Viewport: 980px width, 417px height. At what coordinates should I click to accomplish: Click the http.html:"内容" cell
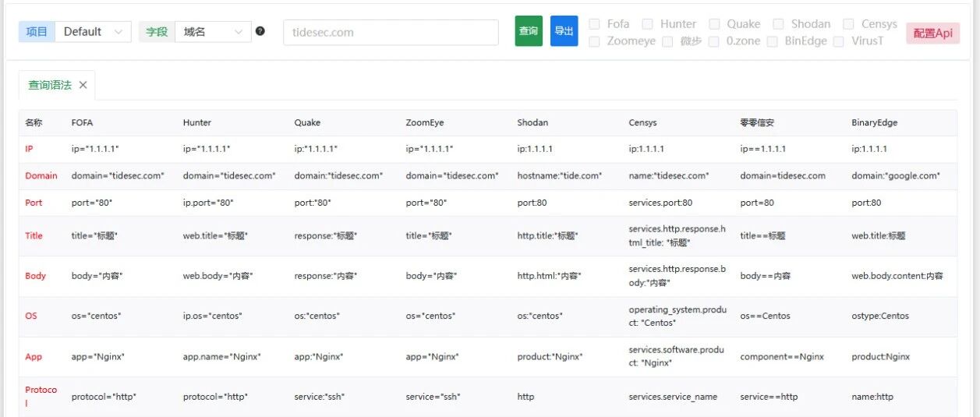point(550,275)
